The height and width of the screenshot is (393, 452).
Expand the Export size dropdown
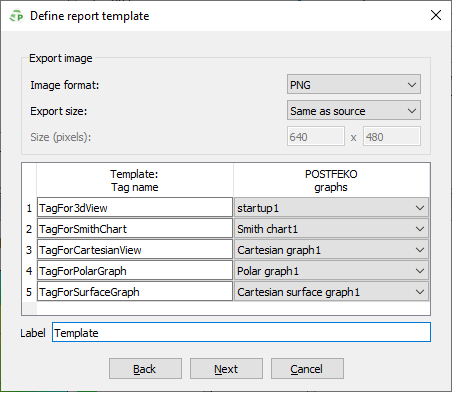[x=354, y=110]
